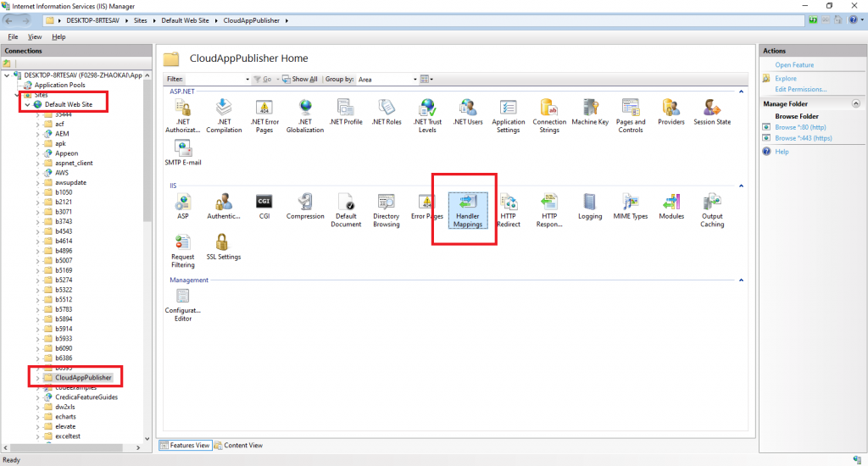Click the Edit Permissions link
Viewport: 868px width, 466px height.
[801, 89]
